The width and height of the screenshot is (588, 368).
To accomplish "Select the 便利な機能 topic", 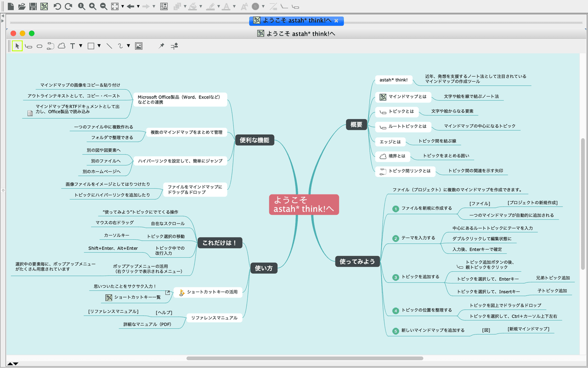I will point(254,140).
